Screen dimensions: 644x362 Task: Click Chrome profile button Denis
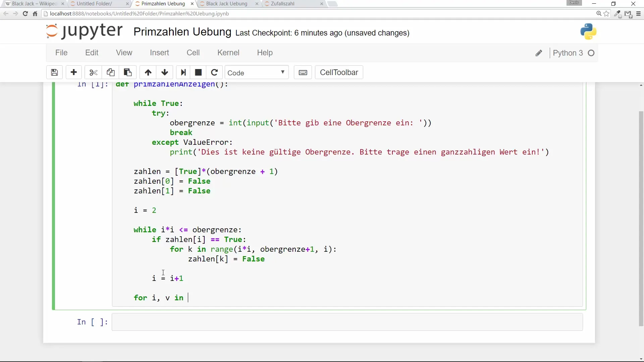[x=574, y=3]
